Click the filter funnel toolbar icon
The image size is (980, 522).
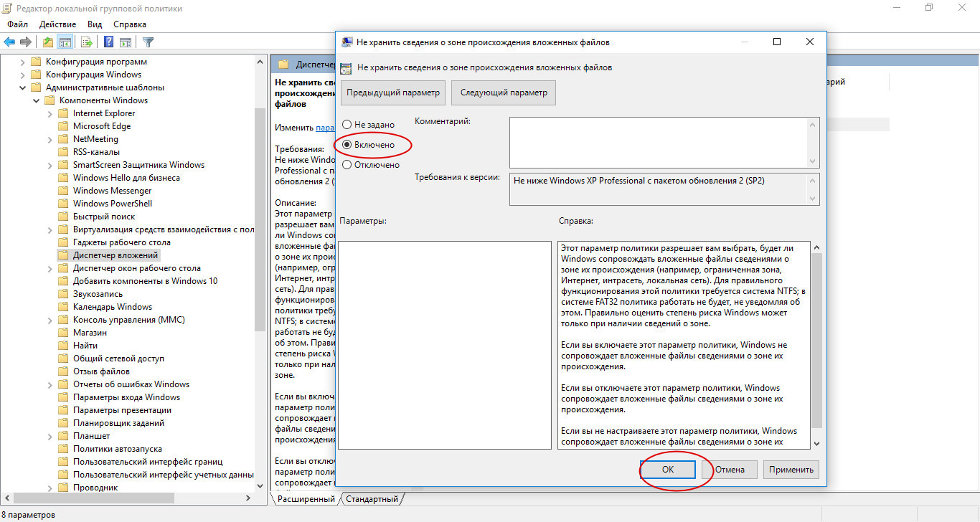click(148, 42)
